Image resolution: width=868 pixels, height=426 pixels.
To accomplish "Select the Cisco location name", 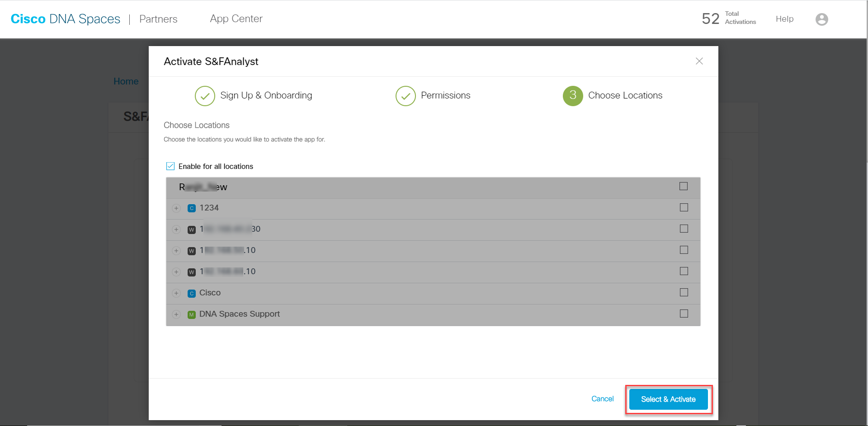I will click(x=210, y=293).
